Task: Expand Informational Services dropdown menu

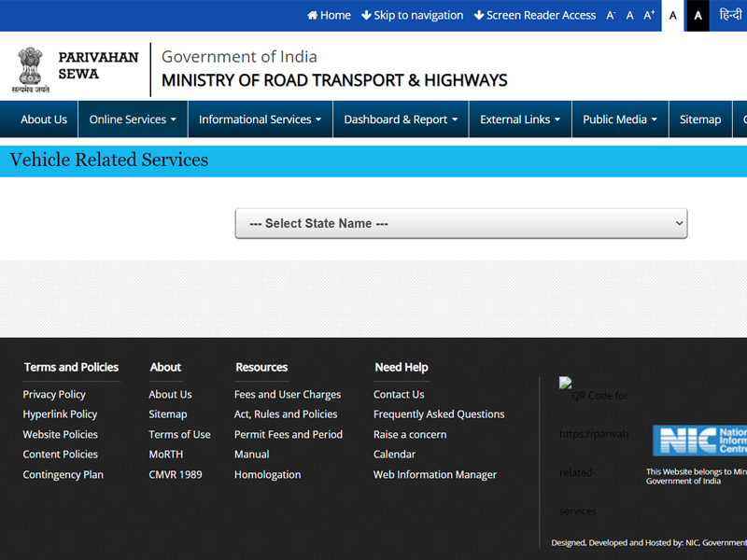Action: pyautogui.click(x=260, y=119)
